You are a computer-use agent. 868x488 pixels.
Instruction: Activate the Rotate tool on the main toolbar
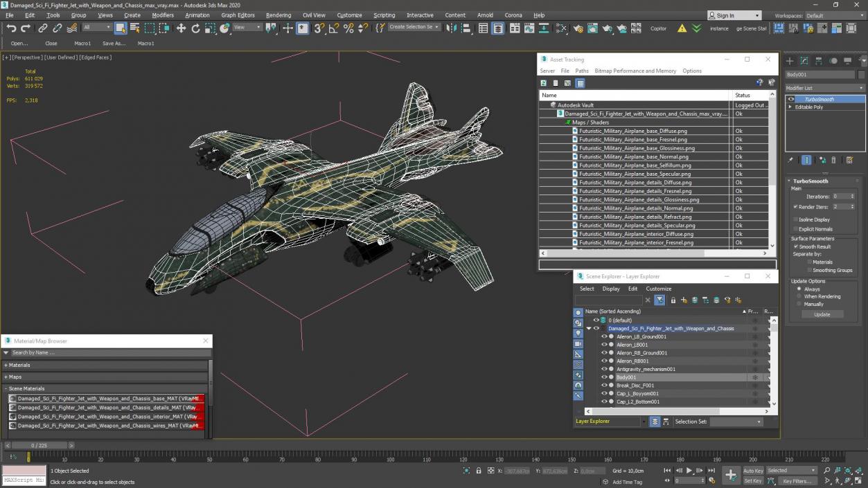195,28
